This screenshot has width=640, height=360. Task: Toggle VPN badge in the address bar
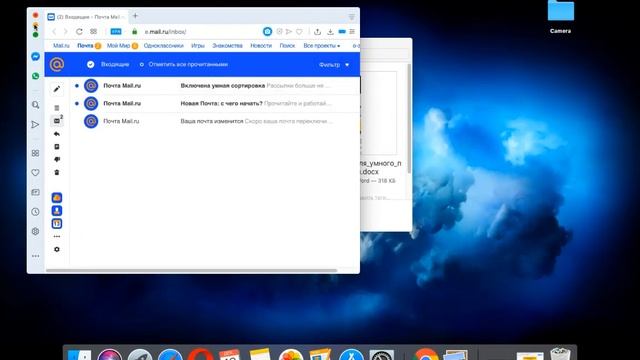pyautogui.click(x=116, y=31)
